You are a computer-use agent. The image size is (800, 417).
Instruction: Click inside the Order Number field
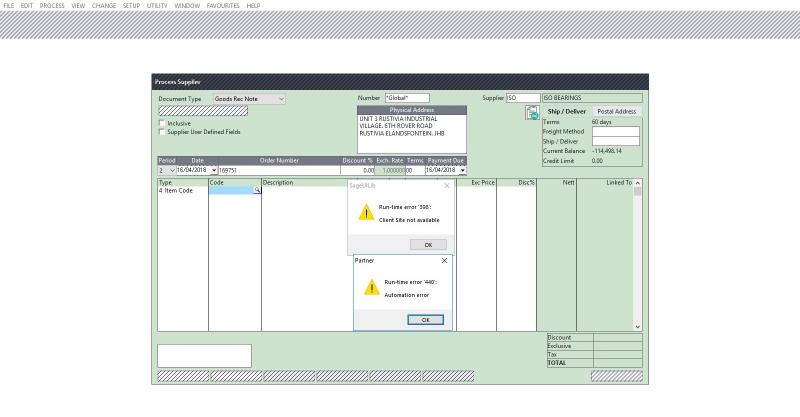[x=278, y=170]
